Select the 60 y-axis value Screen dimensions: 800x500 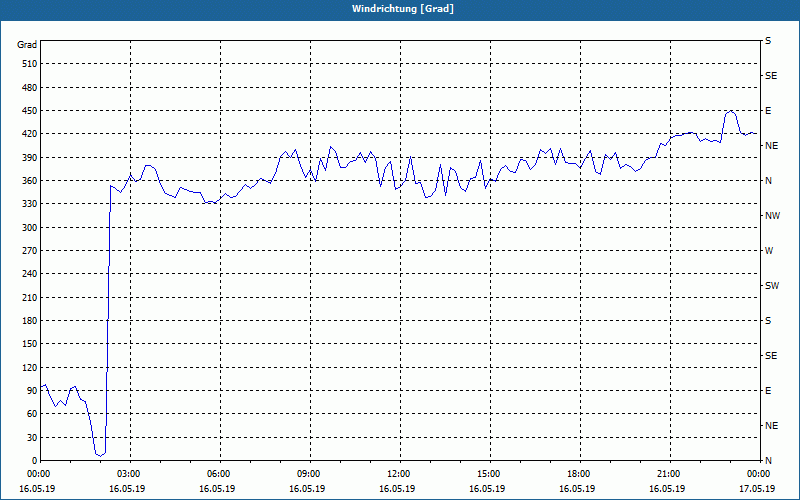tap(32, 414)
